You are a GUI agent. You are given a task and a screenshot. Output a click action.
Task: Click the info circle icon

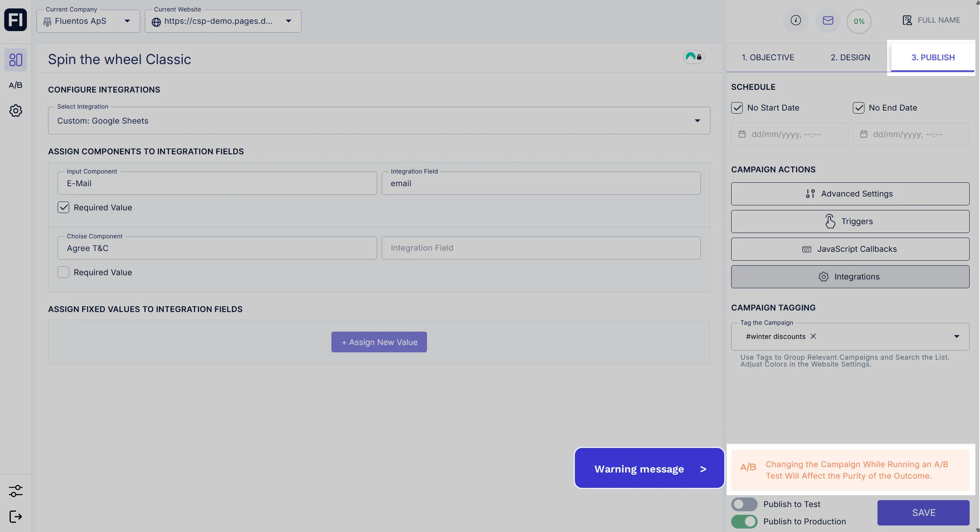[796, 20]
